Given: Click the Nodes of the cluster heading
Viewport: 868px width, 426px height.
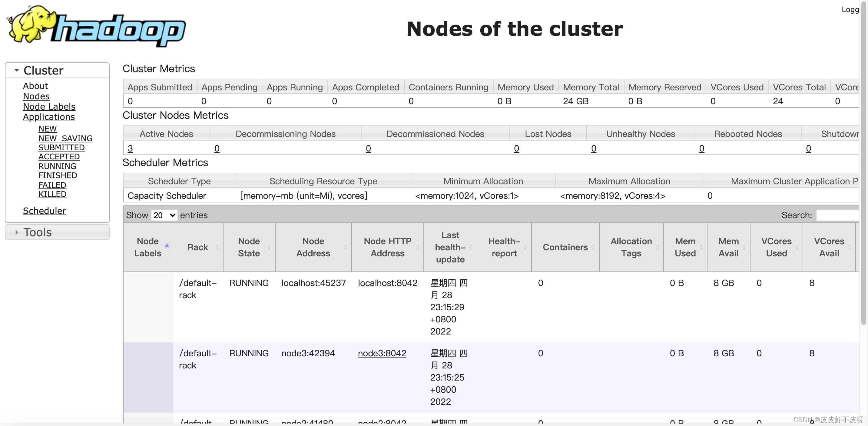Looking at the screenshot, I should tap(515, 29).
